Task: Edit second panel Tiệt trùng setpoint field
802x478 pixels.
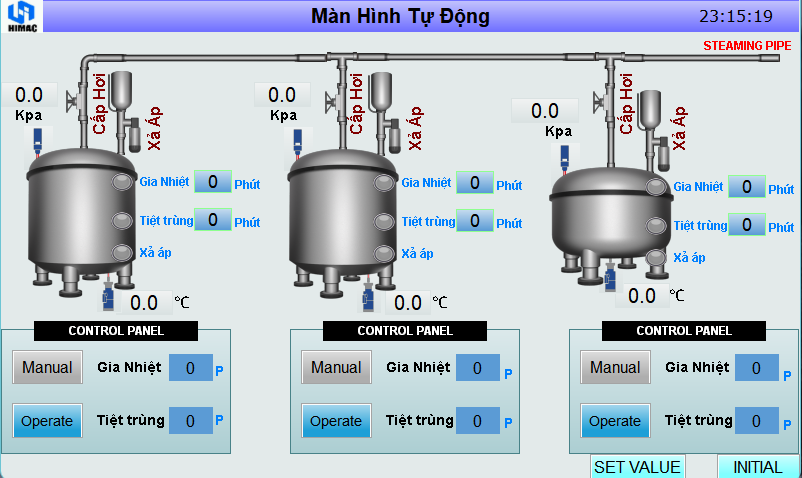Action: click(477, 421)
